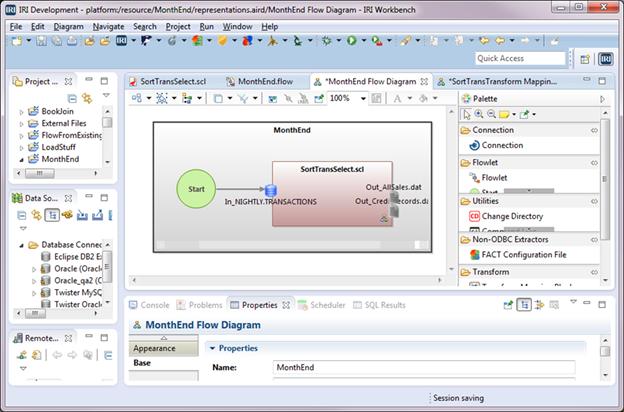Click the Utilities palette drawer header
Screen dimensions: 624x412
[x=529, y=201]
